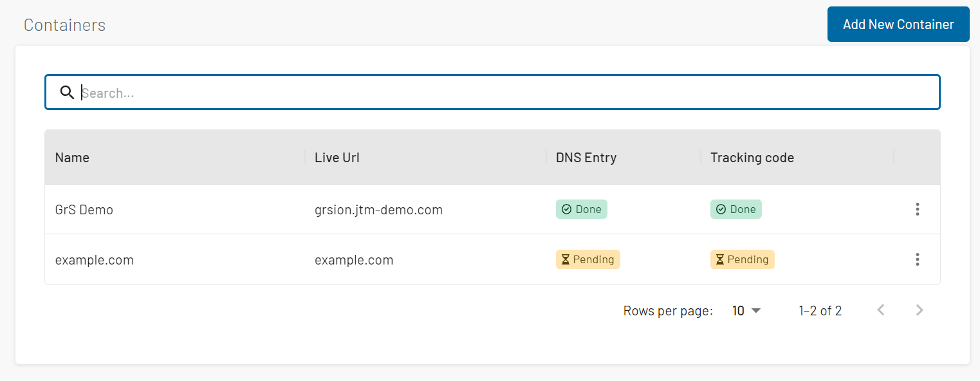Viewport: 980px width, 381px height.
Task: Sort by the DNS Entry column header
Action: [586, 158]
